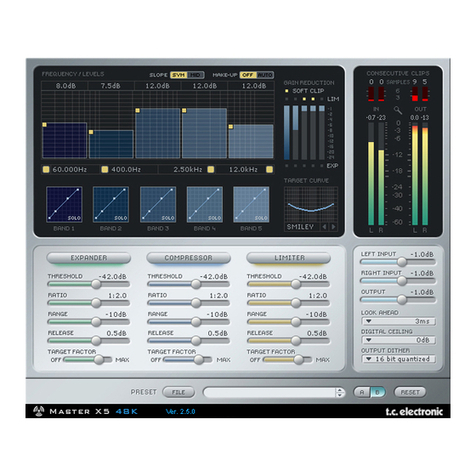
Task: Adjust the Expander Release slider
Action: click(x=96, y=340)
